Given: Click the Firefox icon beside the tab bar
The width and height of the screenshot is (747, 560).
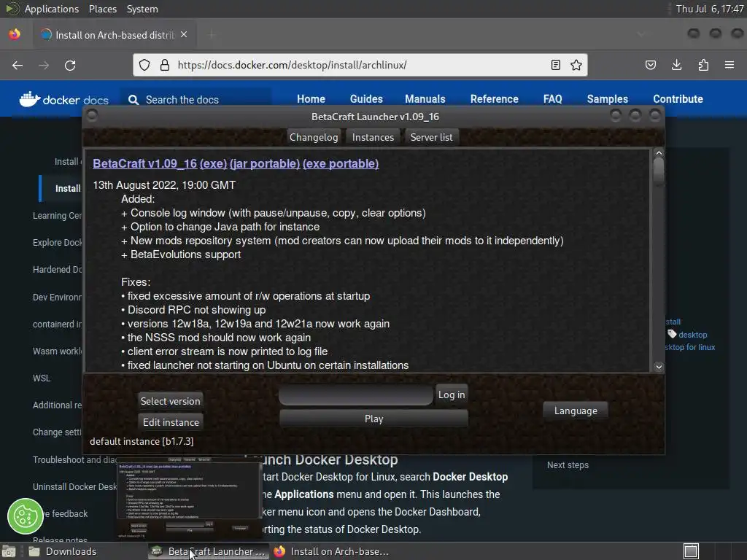Looking at the screenshot, I should tap(15, 34).
